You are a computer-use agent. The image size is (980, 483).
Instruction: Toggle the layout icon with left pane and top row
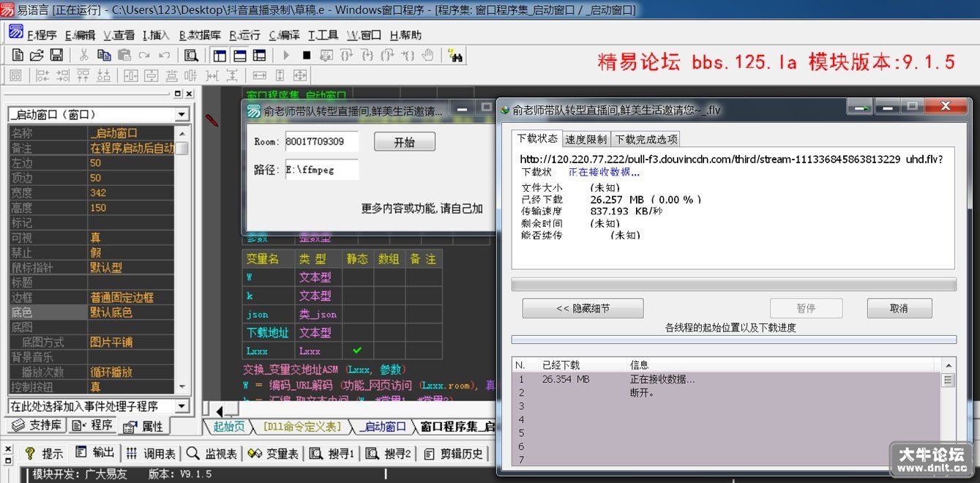(x=259, y=55)
